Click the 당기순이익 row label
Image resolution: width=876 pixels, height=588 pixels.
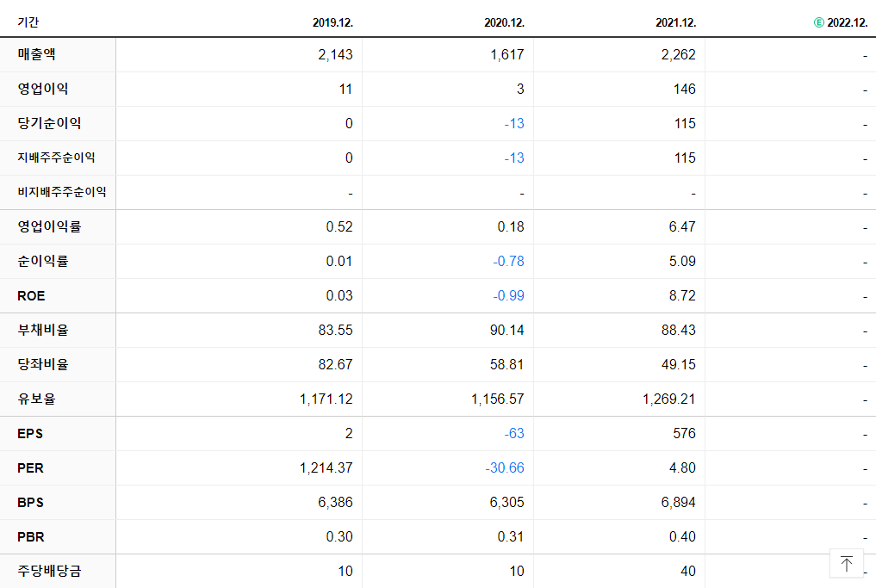(49, 123)
